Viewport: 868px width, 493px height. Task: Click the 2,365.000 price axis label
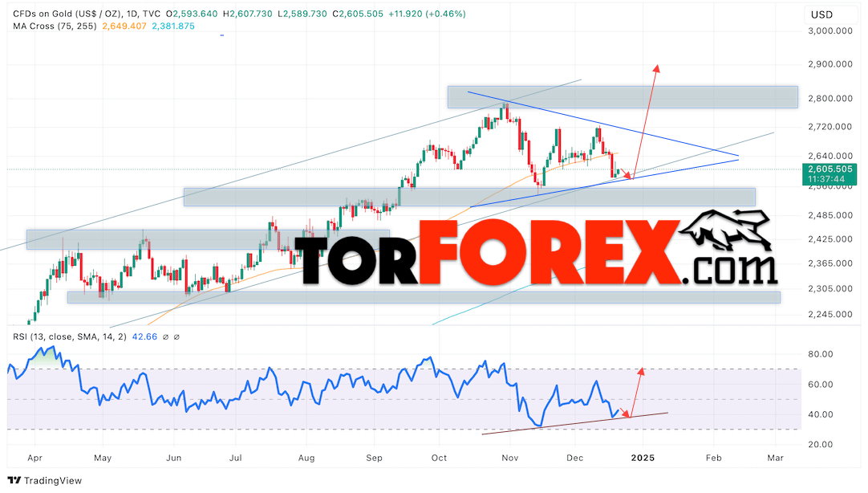tap(829, 263)
